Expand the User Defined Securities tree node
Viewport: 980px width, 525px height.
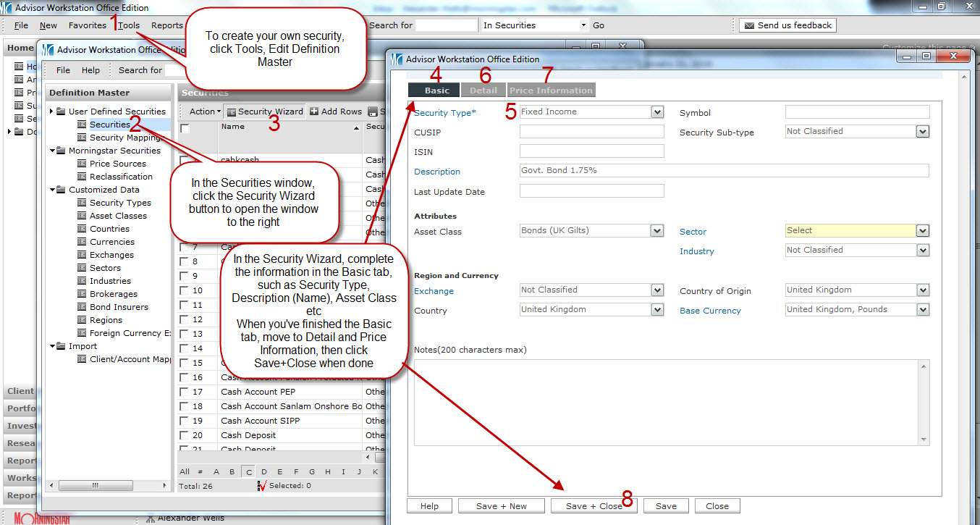(51, 112)
